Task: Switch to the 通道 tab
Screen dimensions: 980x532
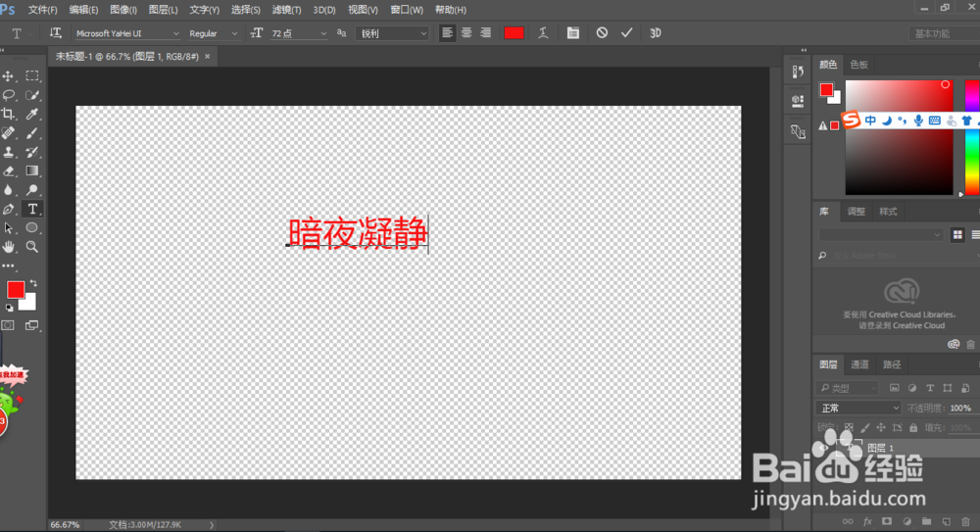Action: [x=859, y=364]
